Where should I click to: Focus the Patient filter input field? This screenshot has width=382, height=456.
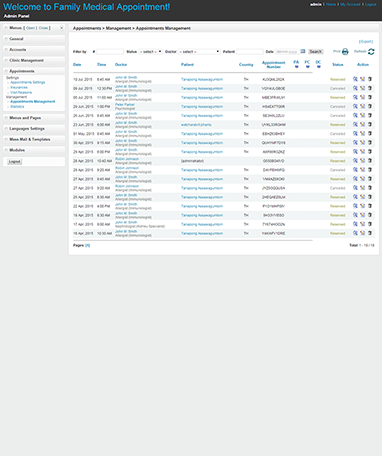[x=250, y=52]
